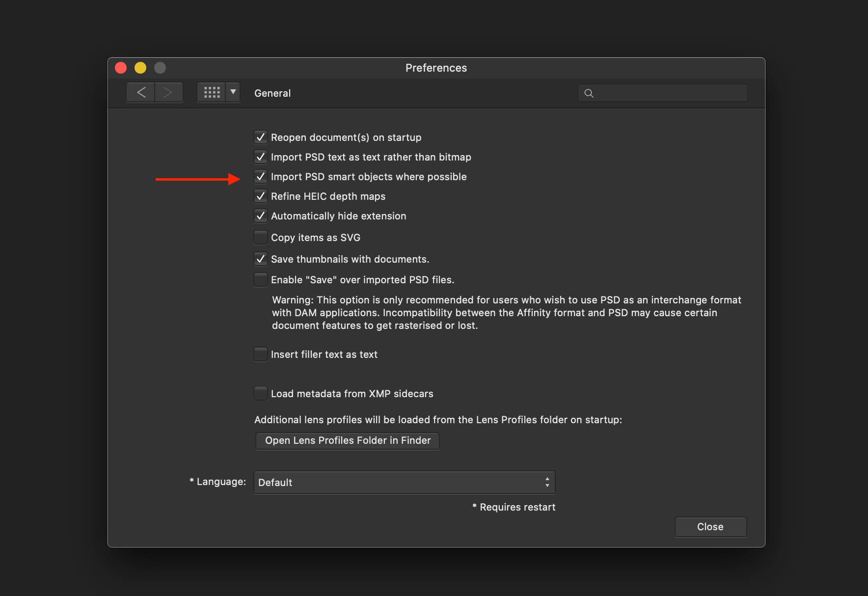868x596 pixels.
Task: Uncheck Save thumbnails with documents
Action: point(260,259)
